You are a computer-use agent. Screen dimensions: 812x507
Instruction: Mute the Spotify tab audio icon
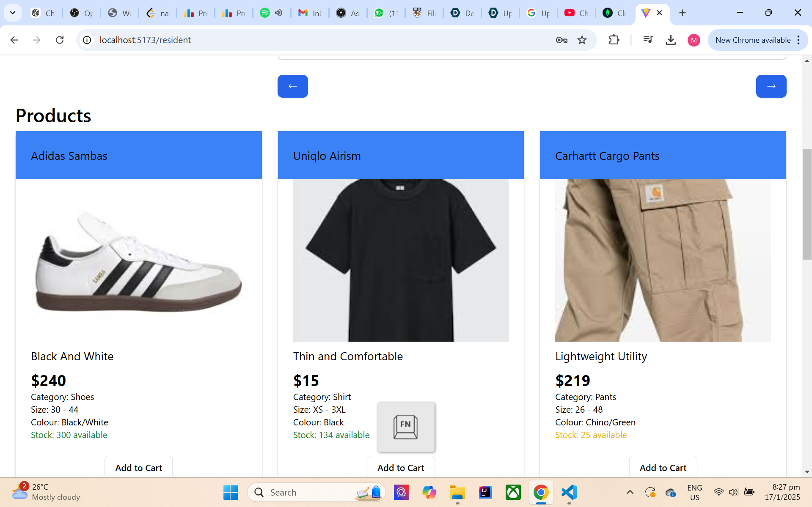click(x=278, y=13)
